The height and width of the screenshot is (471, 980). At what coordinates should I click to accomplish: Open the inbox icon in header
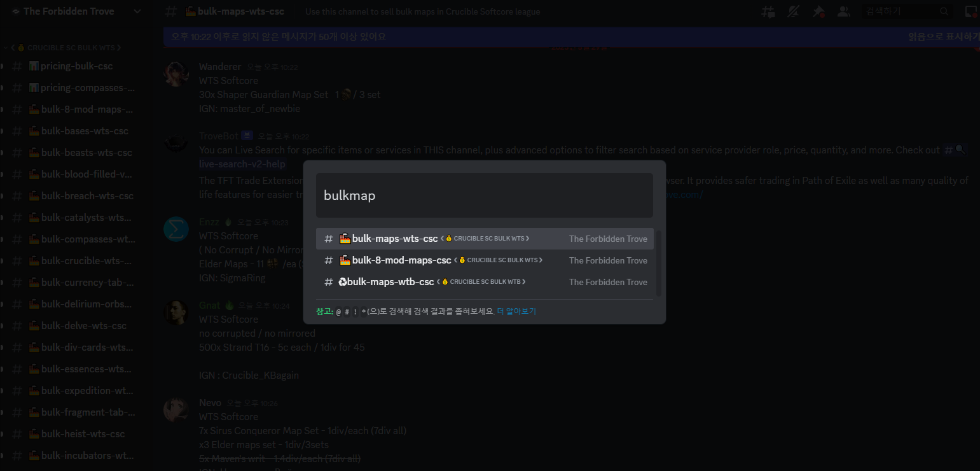click(970, 11)
